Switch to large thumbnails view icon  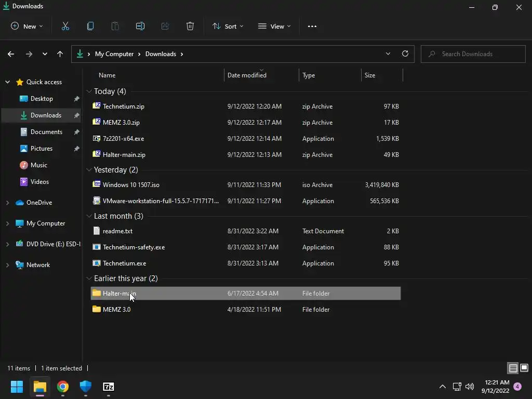tap(524, 368)
